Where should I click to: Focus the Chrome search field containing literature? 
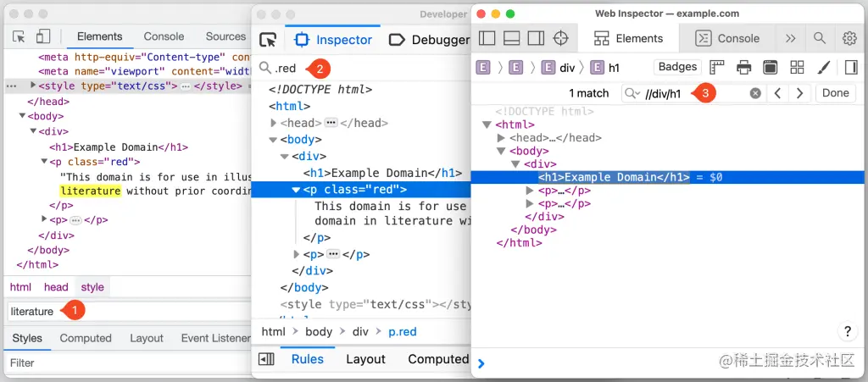click(129, 311)
